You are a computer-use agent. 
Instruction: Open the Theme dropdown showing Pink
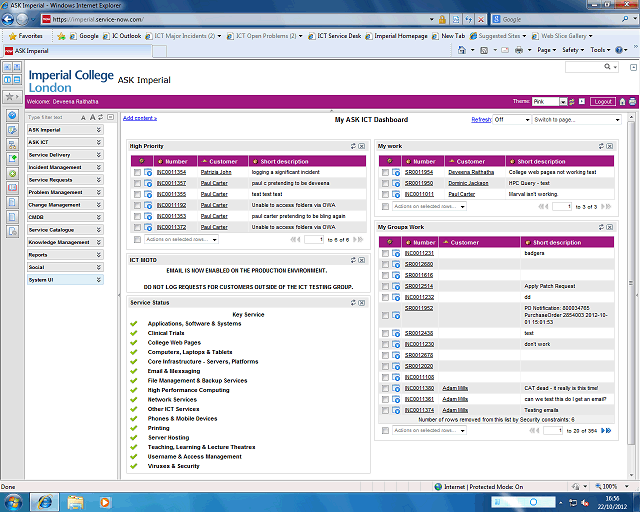(x=550, y=101)
